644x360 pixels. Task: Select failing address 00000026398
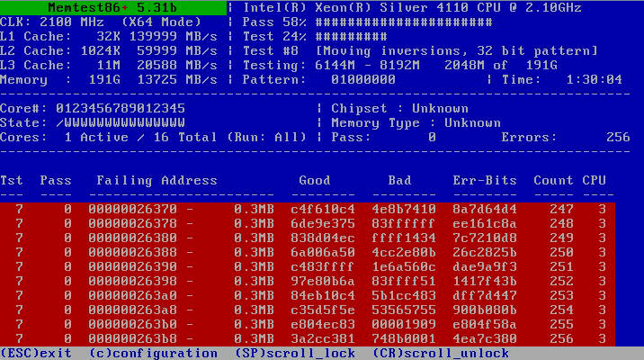click(132, 281)
